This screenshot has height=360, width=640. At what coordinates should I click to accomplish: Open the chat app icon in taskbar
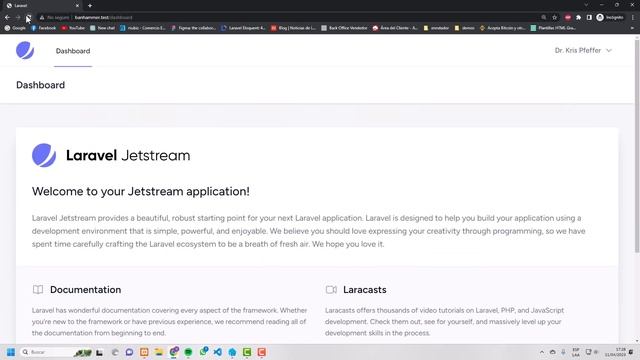coord(129,352)
